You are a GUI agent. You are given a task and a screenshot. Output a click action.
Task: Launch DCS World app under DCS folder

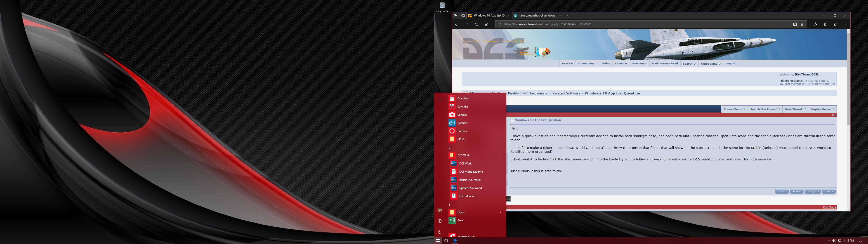(x=476, y=163)
